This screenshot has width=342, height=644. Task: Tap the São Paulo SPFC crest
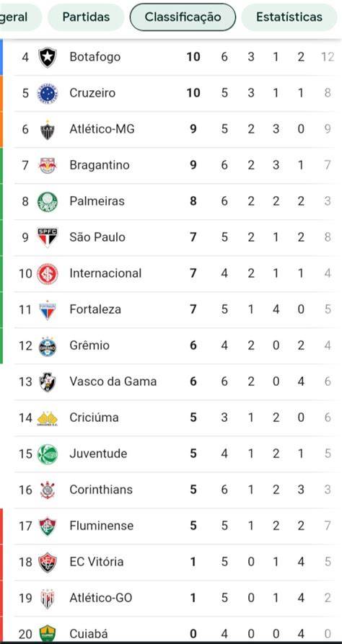[x=48, y=237]
